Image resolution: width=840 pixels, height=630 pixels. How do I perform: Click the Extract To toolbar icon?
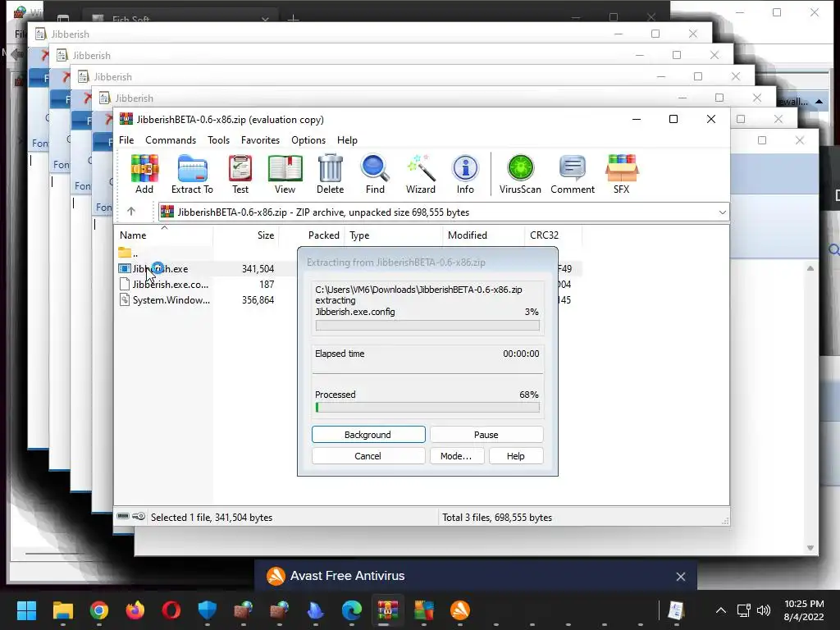(x=192, y=174)
